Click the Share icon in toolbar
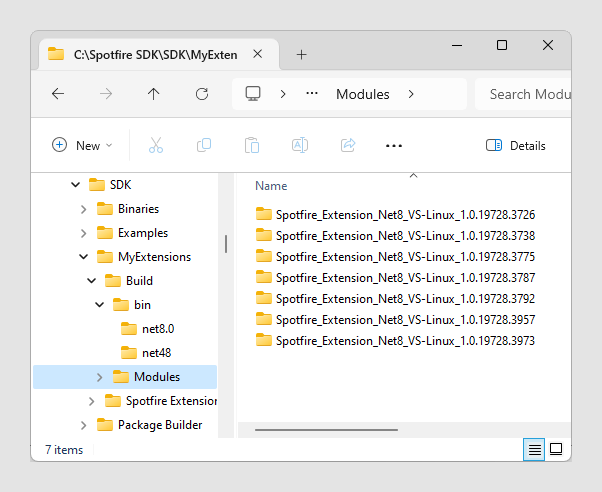 (348, 145)
